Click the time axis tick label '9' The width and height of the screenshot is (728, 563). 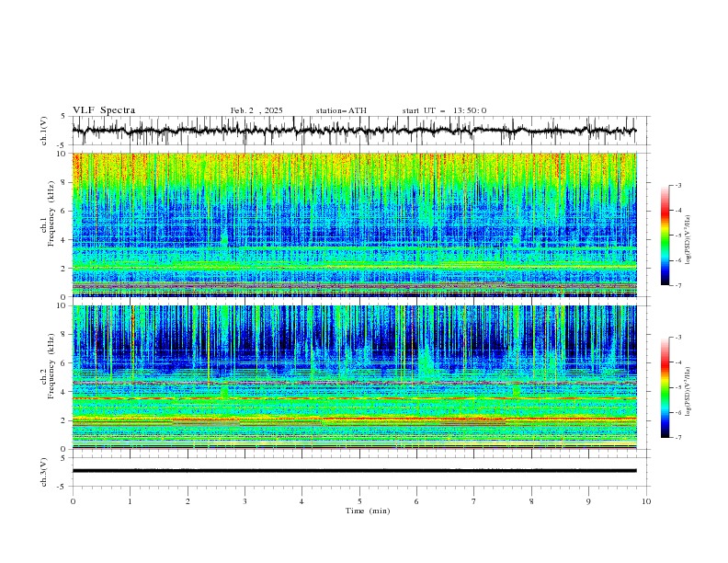(x=588, y=501)
